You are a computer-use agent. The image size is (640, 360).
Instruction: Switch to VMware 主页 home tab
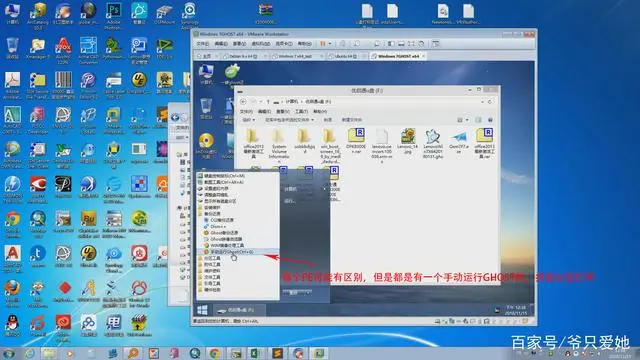pos(207,56)
